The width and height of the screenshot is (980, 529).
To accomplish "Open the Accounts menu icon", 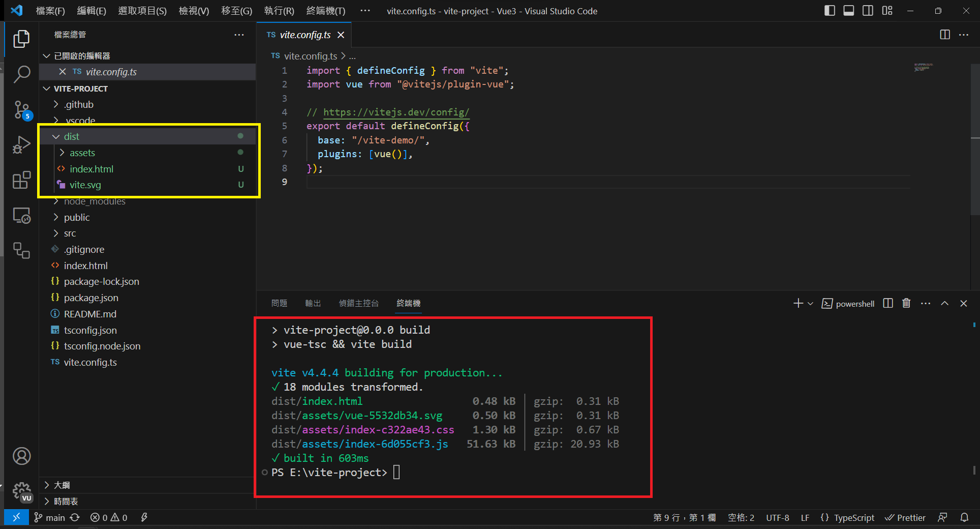I will pyautogui.click(x=21, y=456).
